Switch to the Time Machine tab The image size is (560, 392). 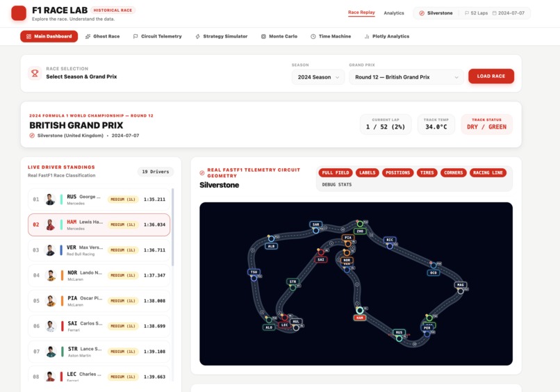pyautogui.click(x=331, y=36)
